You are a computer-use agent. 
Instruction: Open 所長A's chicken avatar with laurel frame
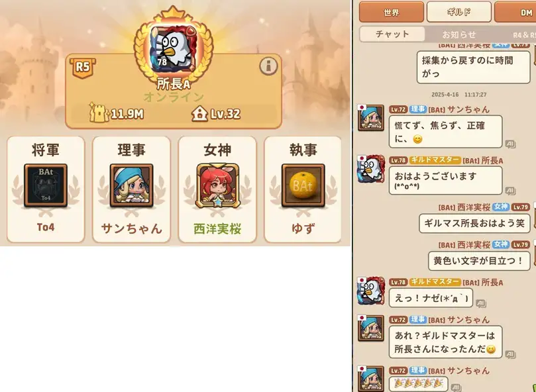tap(174, 46)
